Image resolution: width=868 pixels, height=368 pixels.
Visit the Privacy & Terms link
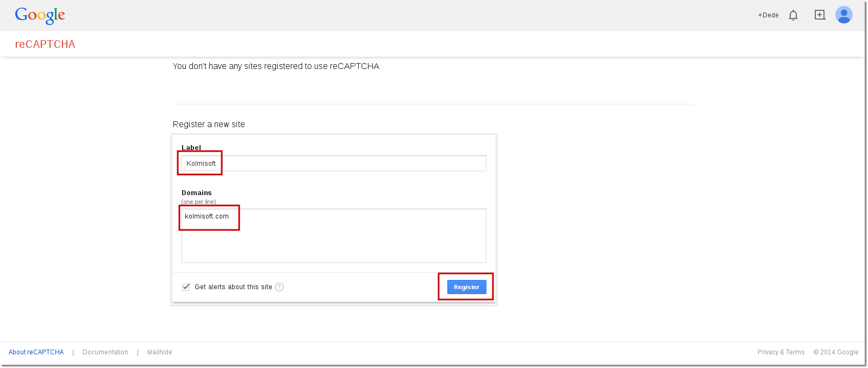[781, 352]
